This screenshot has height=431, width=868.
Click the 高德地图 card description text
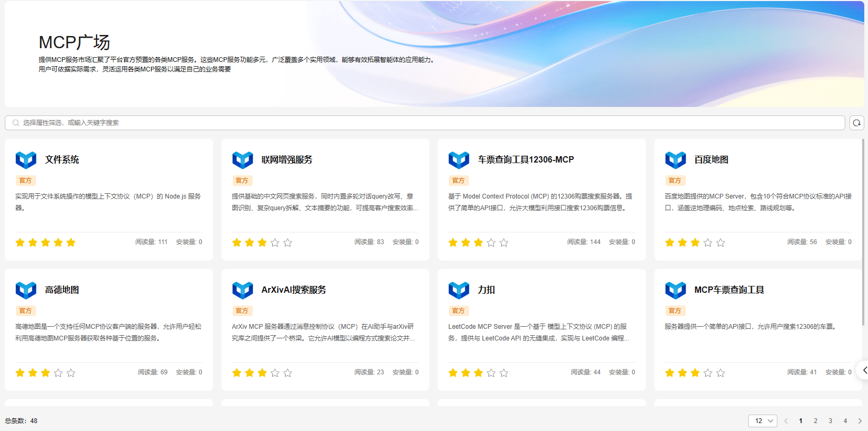(x=108, y=333)
